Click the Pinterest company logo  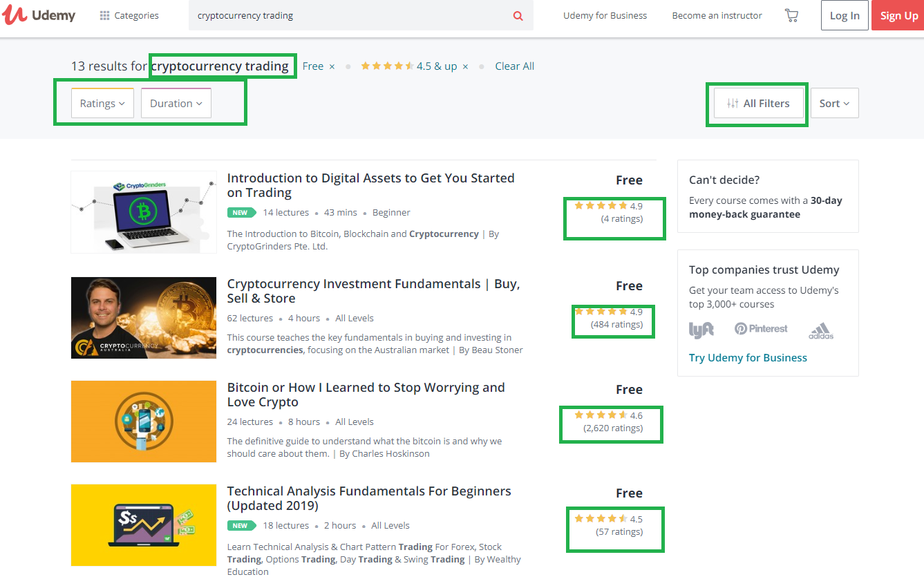[x=761, y=329]
